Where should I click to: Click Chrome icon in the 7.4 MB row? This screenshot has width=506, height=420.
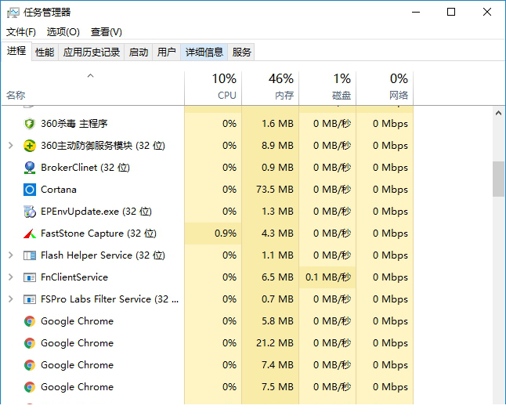pos(29,365)
